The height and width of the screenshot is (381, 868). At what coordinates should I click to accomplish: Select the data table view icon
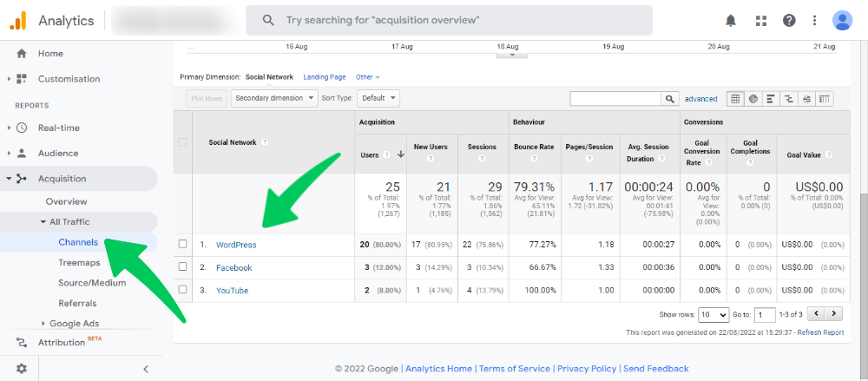pos(736,99)
